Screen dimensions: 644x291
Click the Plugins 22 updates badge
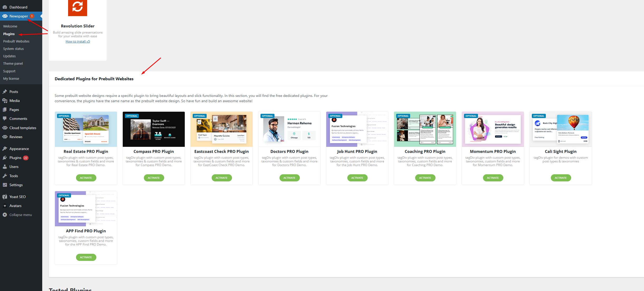click(x=26, y=158)
